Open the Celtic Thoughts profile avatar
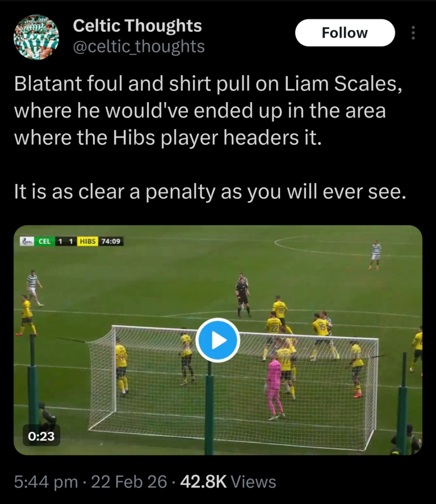436x504 pixels. (x=36, y=37)
